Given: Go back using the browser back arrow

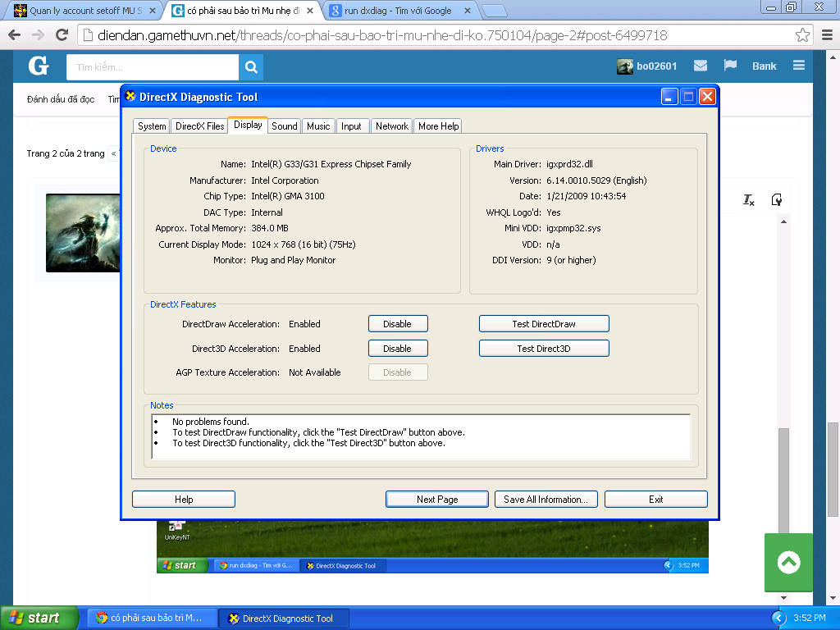Looking at the screenshot, I should (x=15, y=35).
